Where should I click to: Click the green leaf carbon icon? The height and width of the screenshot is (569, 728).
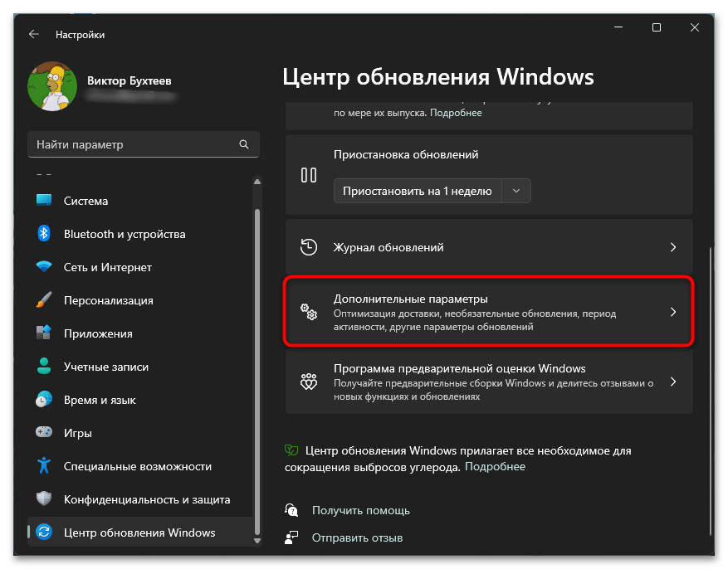point(291,450)
